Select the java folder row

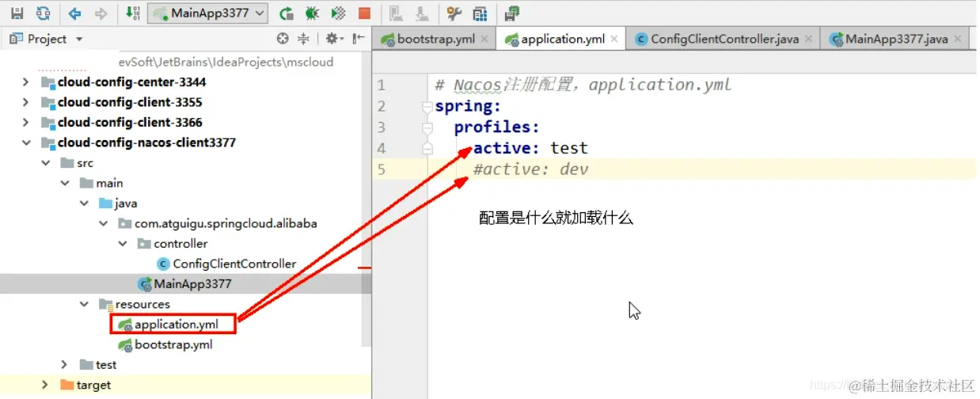click(x=180, y=203)
